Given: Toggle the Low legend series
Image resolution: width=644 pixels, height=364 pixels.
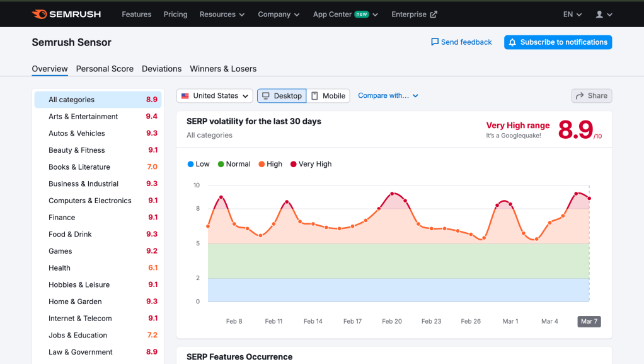Looking at the screenshot, I should pyautogui.click(x=198, y=164).
